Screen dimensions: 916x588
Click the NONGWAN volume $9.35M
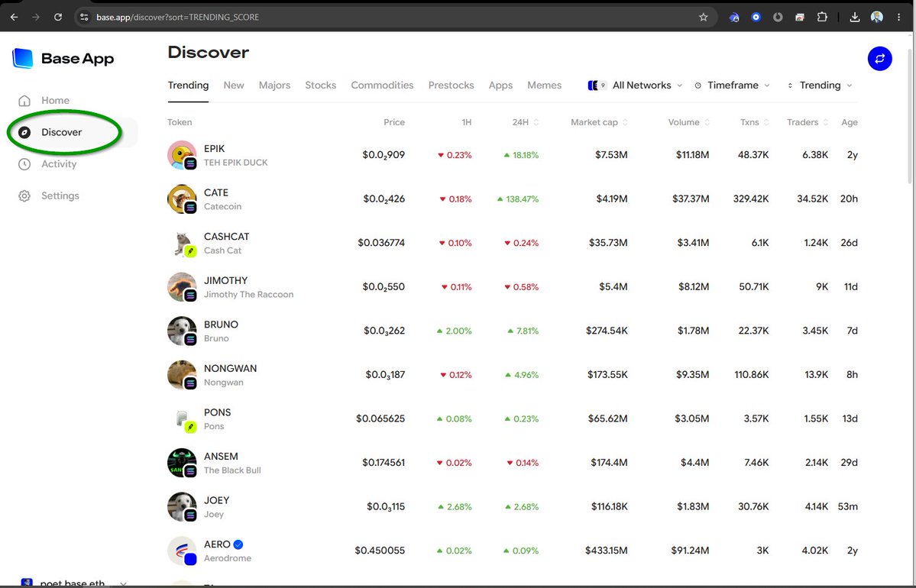click(693, 375)
